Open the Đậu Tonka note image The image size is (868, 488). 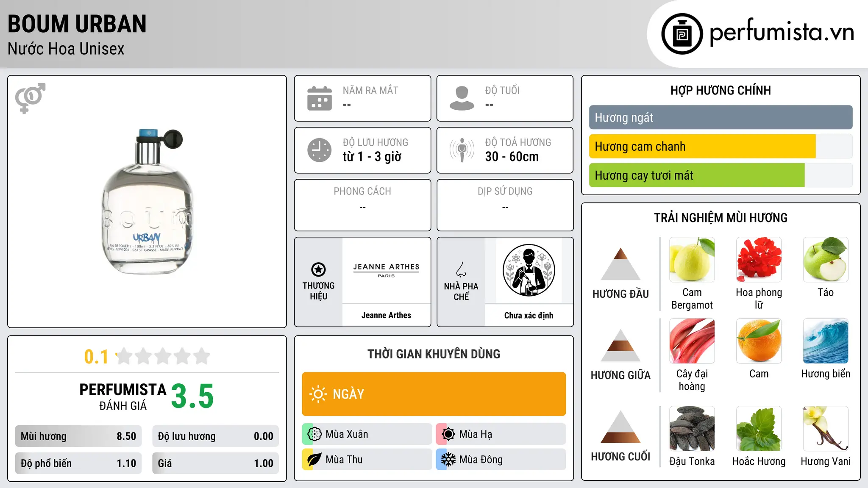[x=692, y=429]
